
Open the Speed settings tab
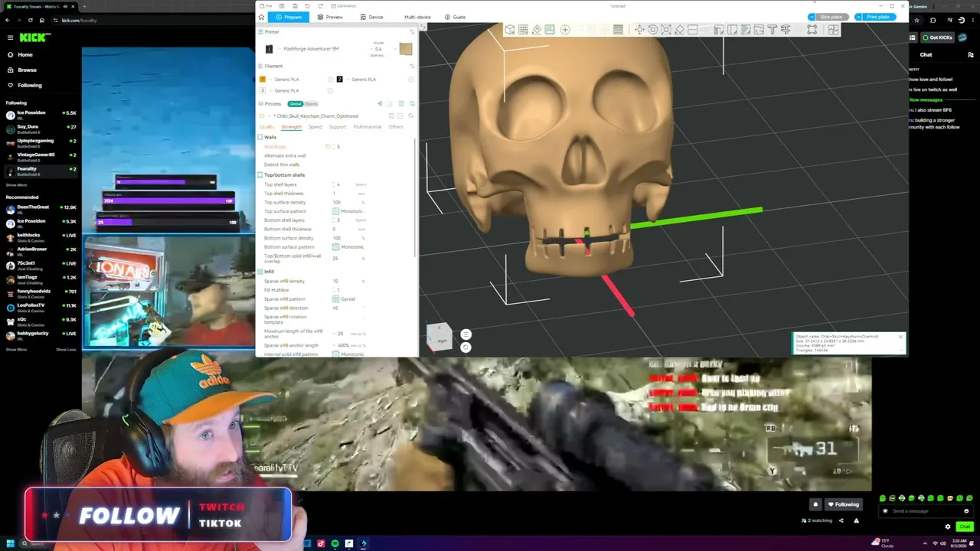click(315, 127)
